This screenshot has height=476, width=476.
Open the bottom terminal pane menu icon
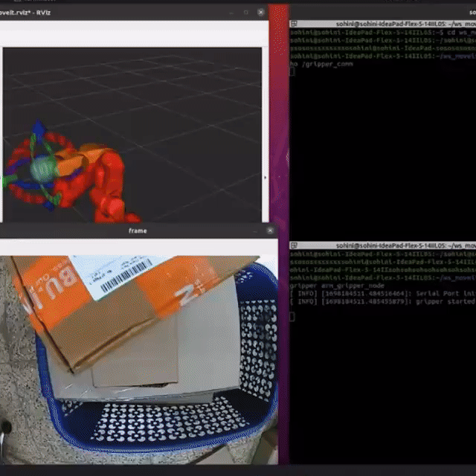click(294, 245)
